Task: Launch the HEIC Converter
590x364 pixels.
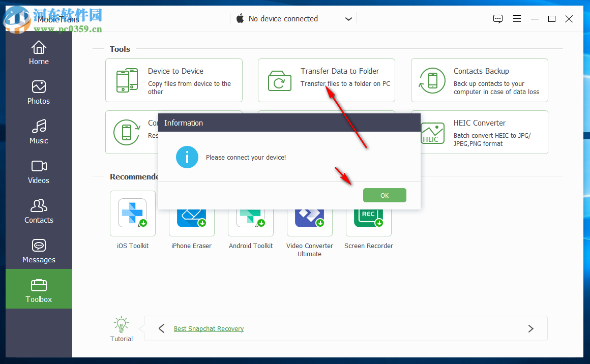Action: tap(479, 132)
